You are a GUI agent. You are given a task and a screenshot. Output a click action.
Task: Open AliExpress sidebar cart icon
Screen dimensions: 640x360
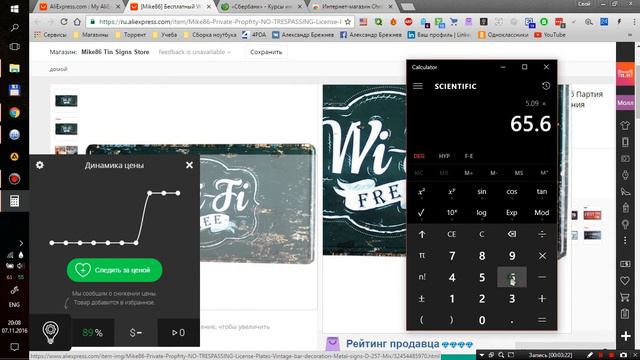click(625, 297)
